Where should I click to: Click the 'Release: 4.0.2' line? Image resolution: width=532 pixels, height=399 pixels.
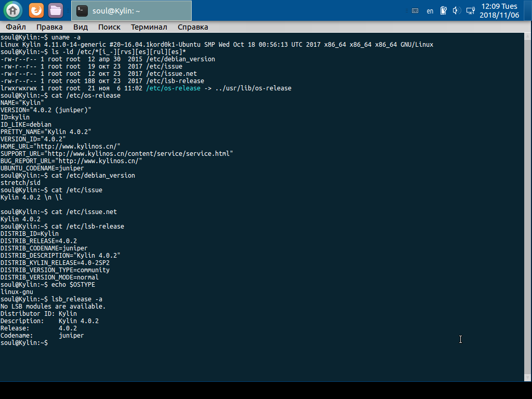click(38, 328)
